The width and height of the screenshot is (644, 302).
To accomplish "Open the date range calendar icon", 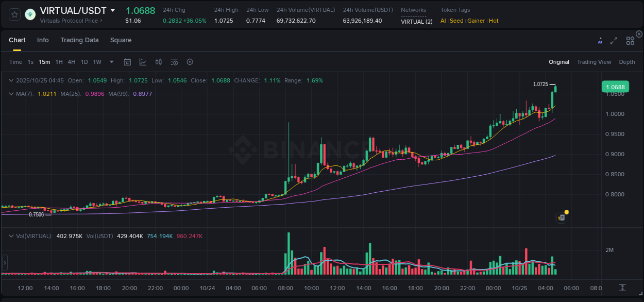I will [127, 61].
